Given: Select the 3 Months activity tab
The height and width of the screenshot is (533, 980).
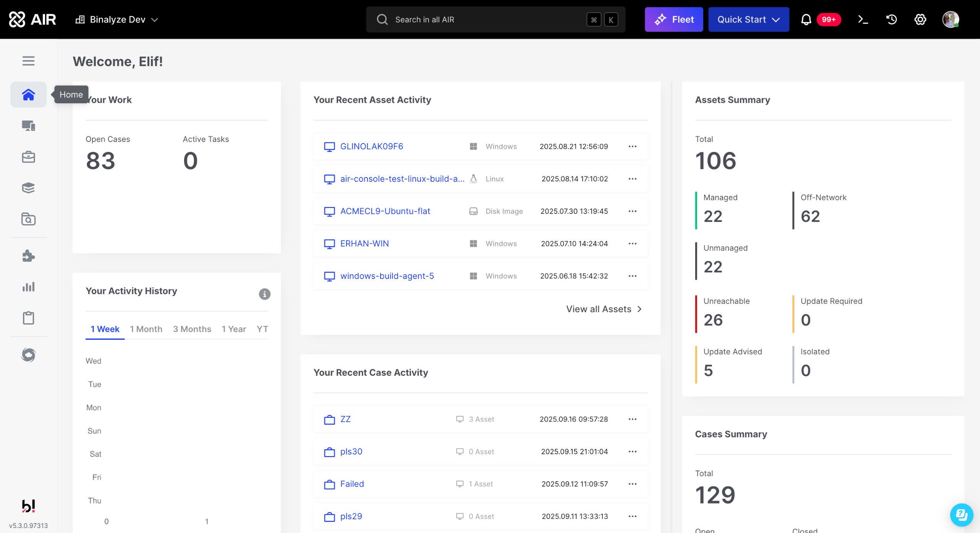Looking at the screenshot, I should tap(192, 329).
